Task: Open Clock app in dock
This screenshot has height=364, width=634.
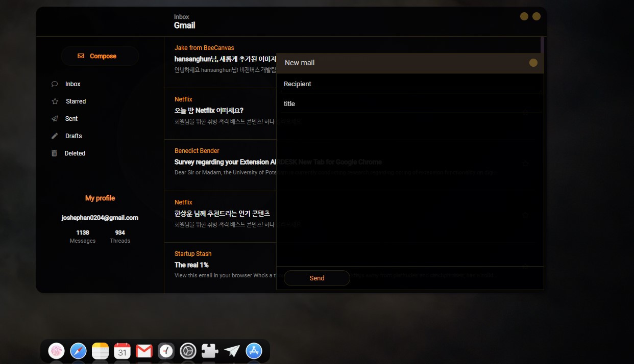Action: (166, 351)
